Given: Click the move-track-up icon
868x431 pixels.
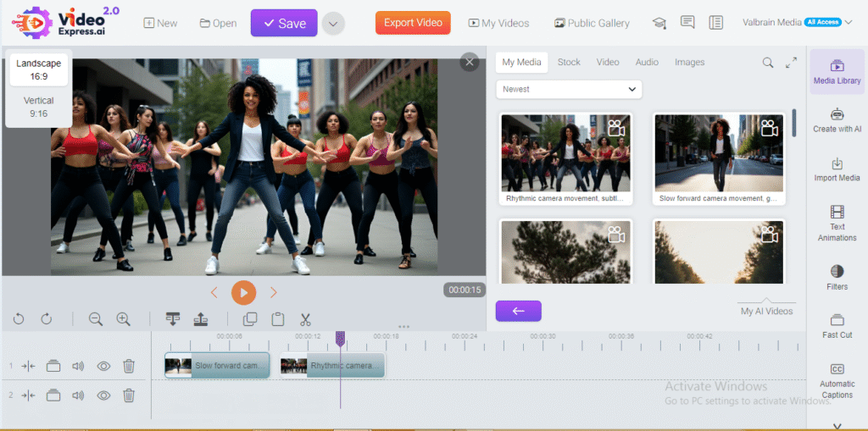Looking at the screenshot, I should (x=200, y=318).
